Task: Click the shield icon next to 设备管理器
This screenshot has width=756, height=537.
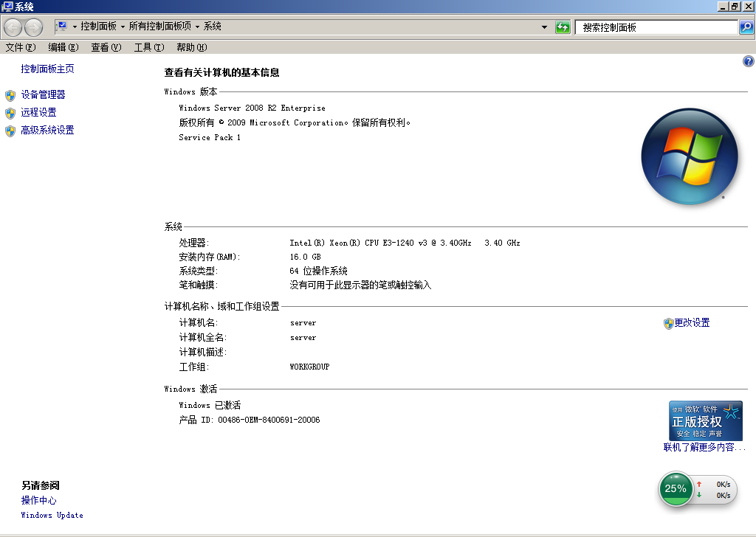Action: coord(10,95)
